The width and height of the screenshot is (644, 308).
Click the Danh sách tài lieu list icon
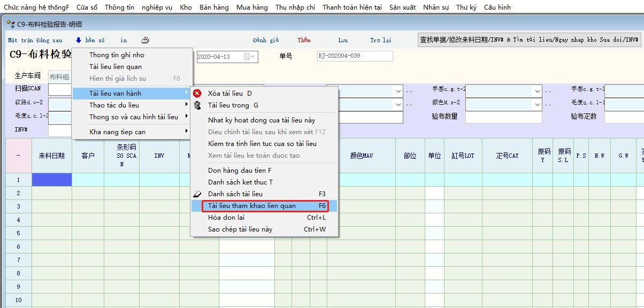[x=197, y=194]
